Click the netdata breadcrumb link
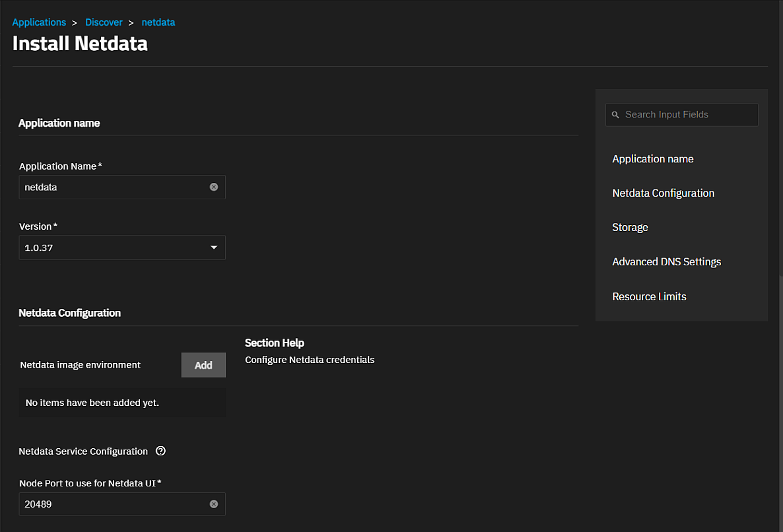Screen dimensions: 783x532 coord(158,22)
